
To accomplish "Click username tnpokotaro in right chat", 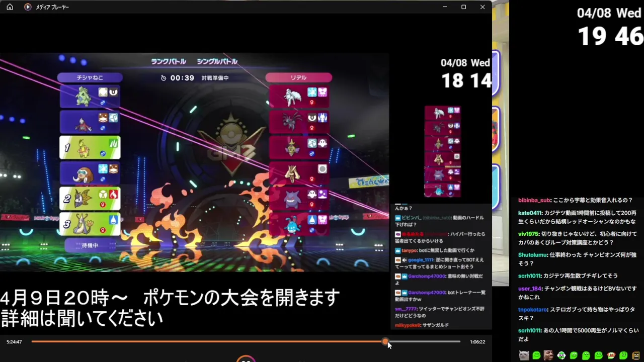I will [x=532, y=310].
